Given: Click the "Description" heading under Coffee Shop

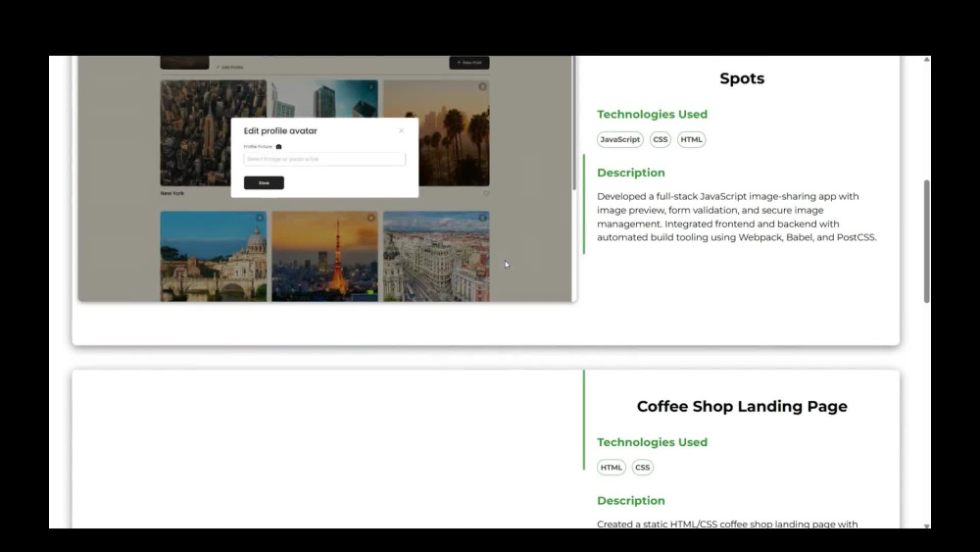Looking at the screenshot, I should click(x=630, y=501).
